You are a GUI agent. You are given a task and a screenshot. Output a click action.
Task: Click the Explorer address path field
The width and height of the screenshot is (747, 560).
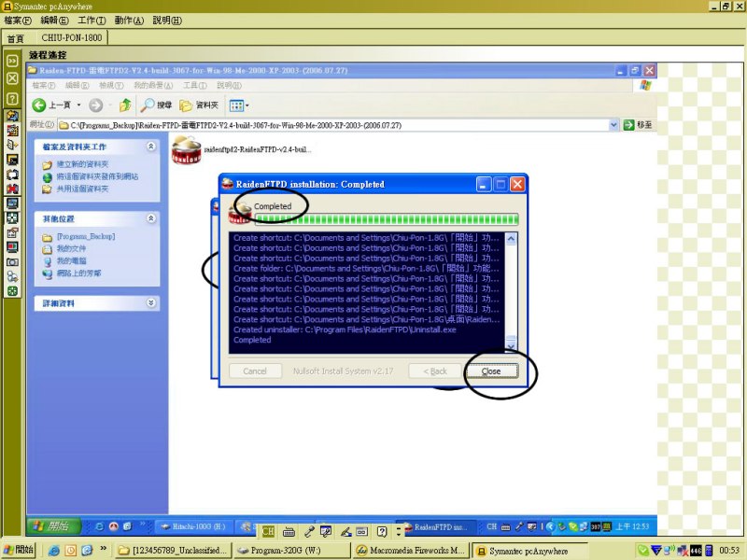[333, 125]
